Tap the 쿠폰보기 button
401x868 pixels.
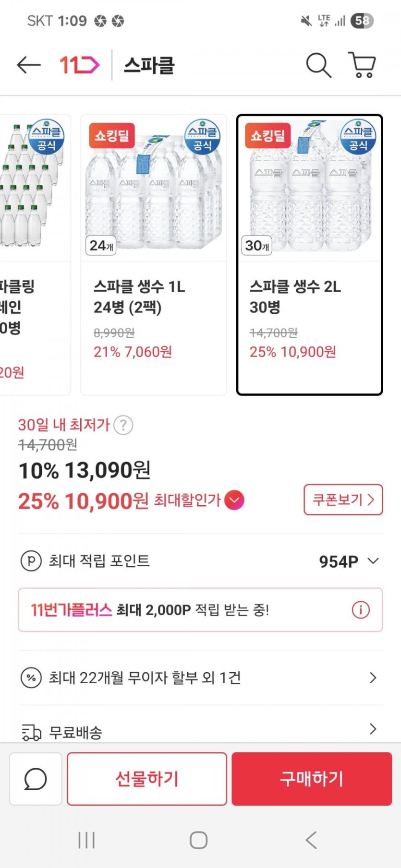(x=343, y=499)
